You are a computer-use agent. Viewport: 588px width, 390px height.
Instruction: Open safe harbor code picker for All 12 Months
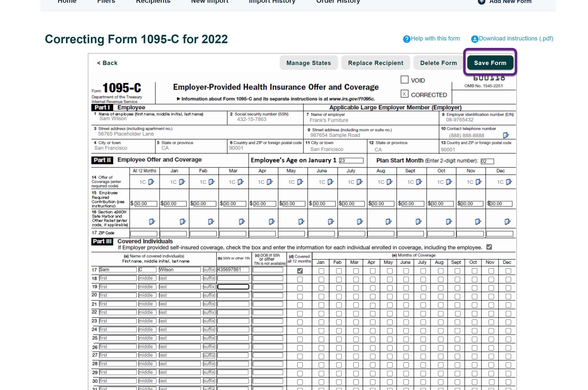tap(152, 221)
